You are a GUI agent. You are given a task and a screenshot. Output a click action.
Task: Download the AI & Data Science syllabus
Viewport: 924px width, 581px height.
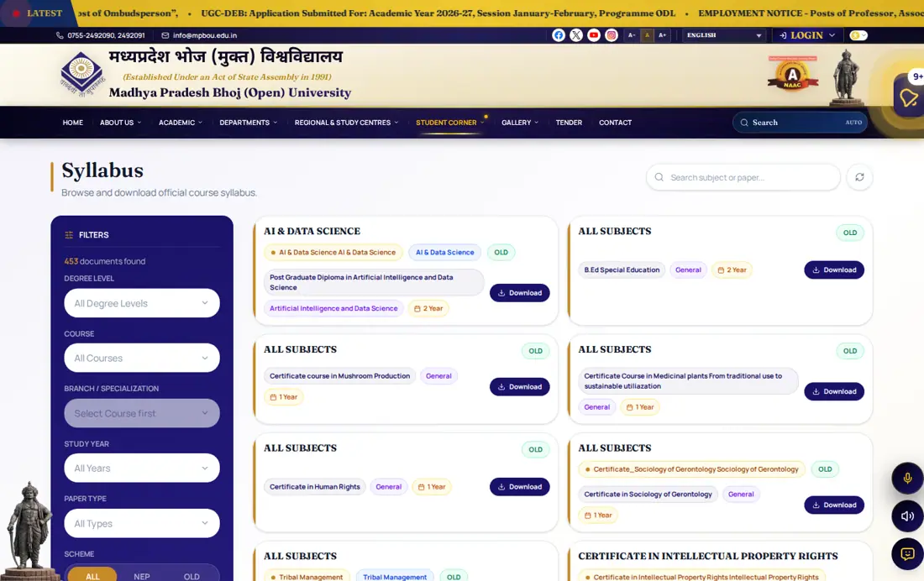pyautogui.click(x=519, y=293)
